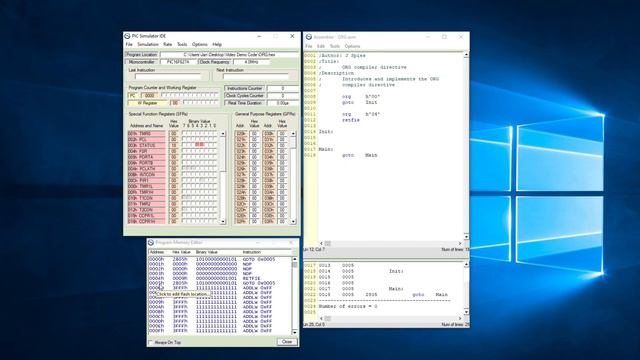Click STATUS register hex value 18
640x360 pixels.
tap(173, 145)
